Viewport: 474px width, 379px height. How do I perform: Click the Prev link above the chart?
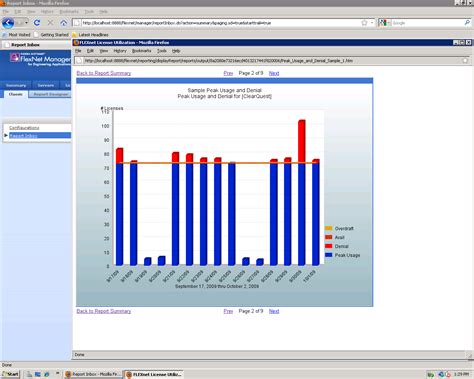pos(228,73)
